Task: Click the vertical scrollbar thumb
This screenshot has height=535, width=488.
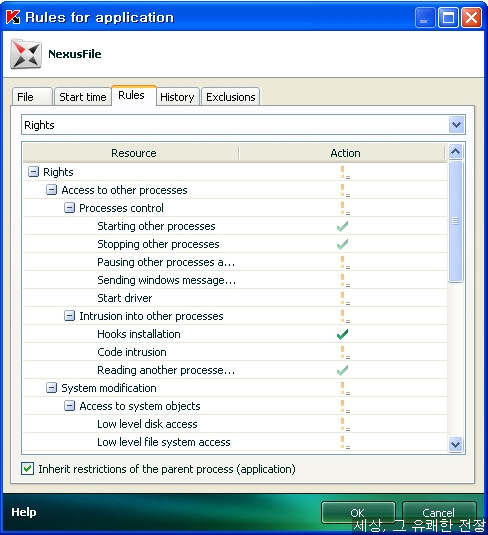Action: coord(456,221)
